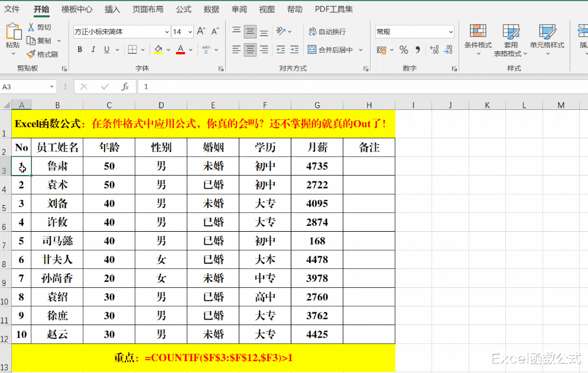Screen dimensions: 588x373
Task: Open Format as Table (套用表格格式)
Action: (x=511, y=40)
